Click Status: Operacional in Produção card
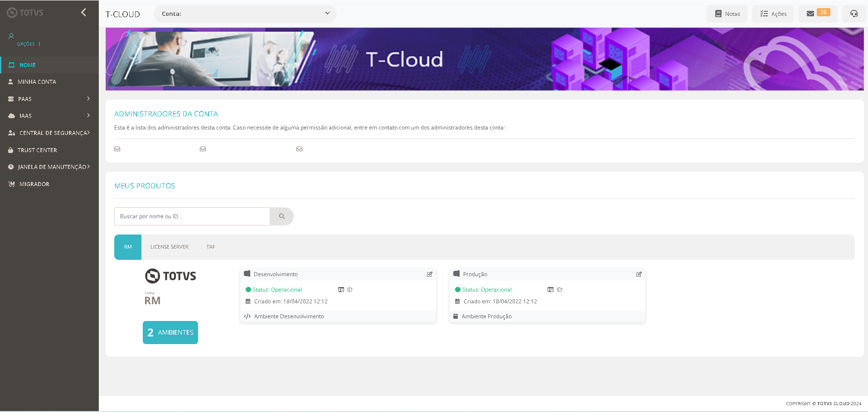 (x=487, y=290)
